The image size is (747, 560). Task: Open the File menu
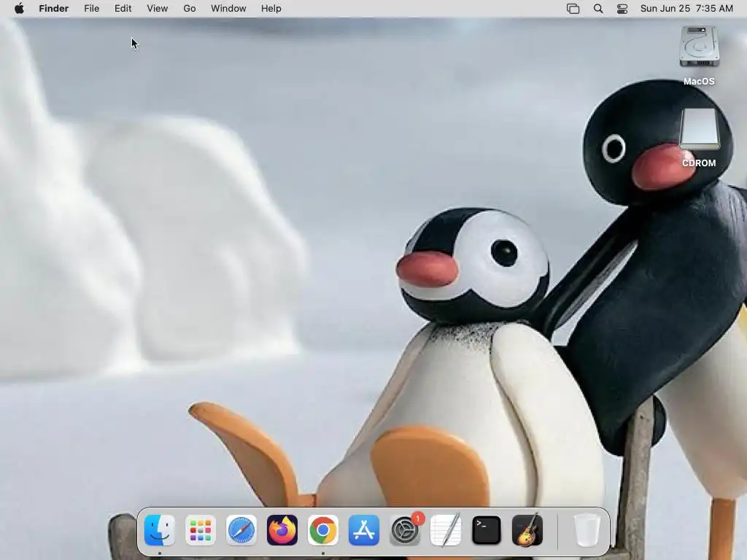point(91,9)
